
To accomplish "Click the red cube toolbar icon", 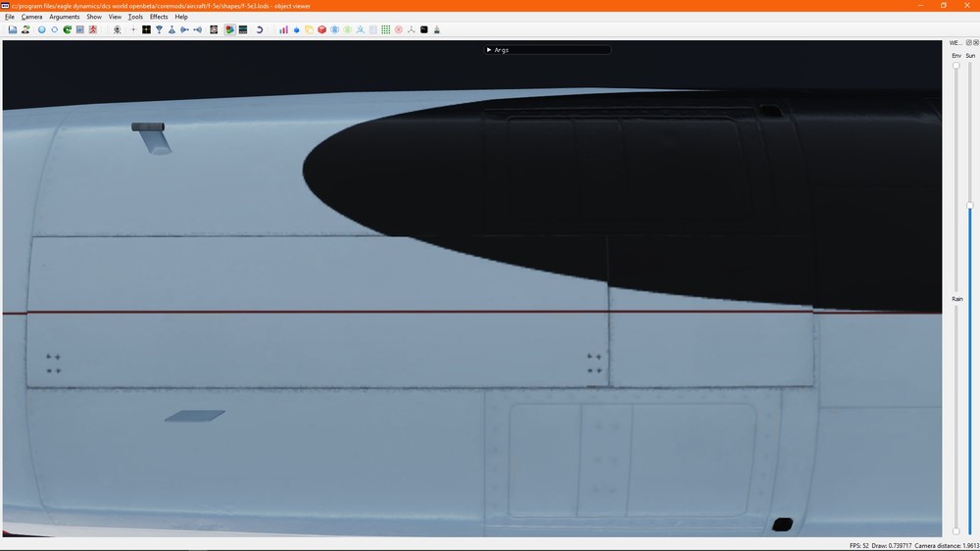I will pyautogui.click(x=321, y=29).
